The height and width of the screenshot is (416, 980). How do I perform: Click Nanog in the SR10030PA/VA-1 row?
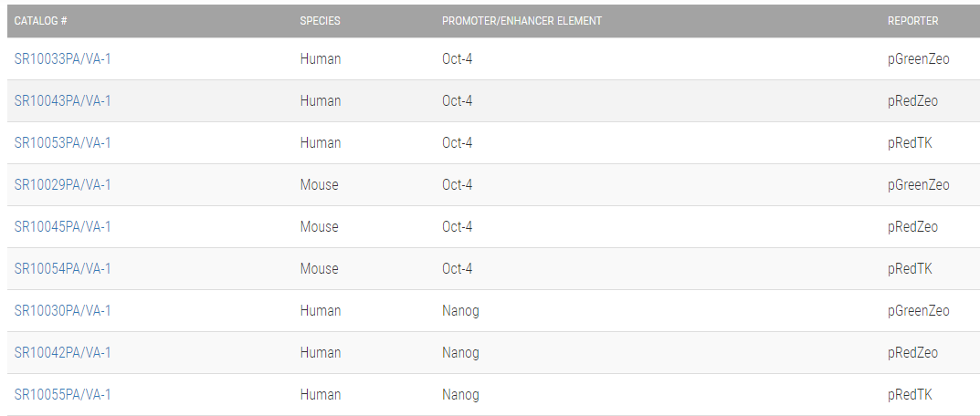pos(460,311)
